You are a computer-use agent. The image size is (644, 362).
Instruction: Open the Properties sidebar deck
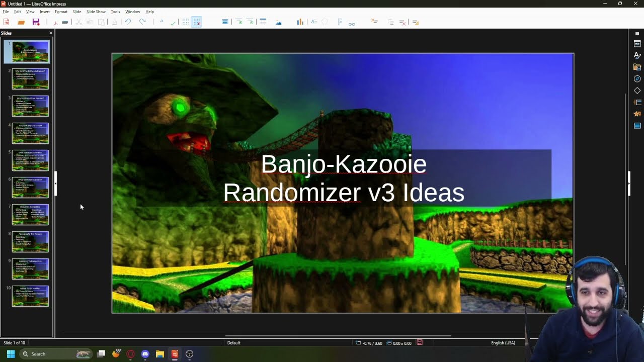pyautogui.click(x=637, y=44)
